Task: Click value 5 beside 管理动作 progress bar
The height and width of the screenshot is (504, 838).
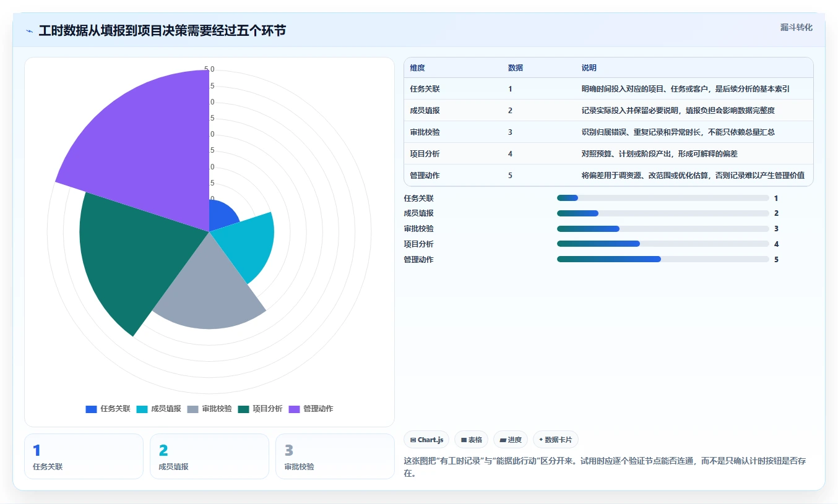Action: (776, 259)
